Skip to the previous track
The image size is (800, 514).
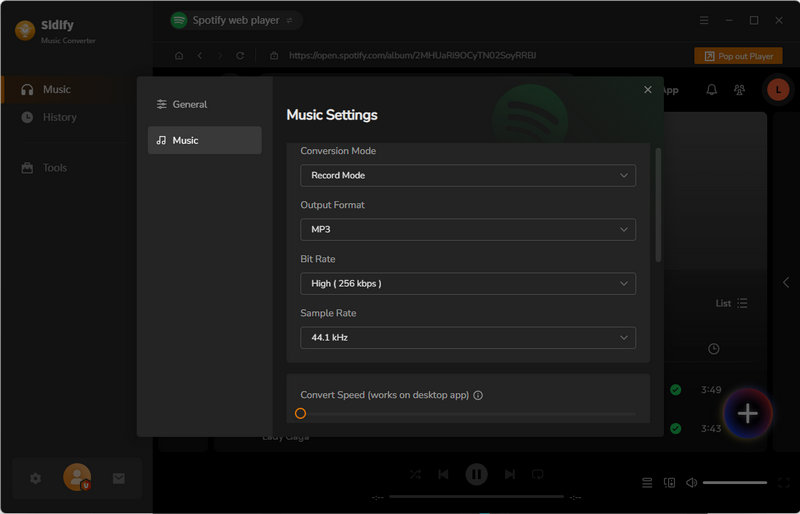point(443,475)
